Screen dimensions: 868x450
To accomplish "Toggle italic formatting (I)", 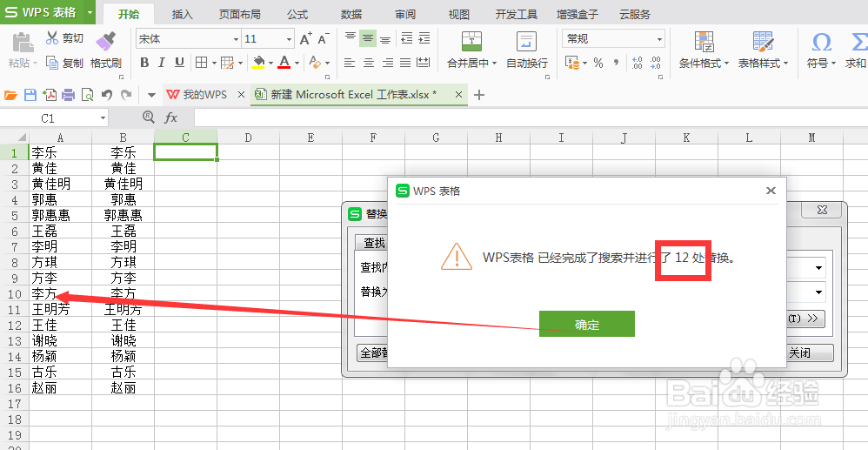I will (162, 63).
